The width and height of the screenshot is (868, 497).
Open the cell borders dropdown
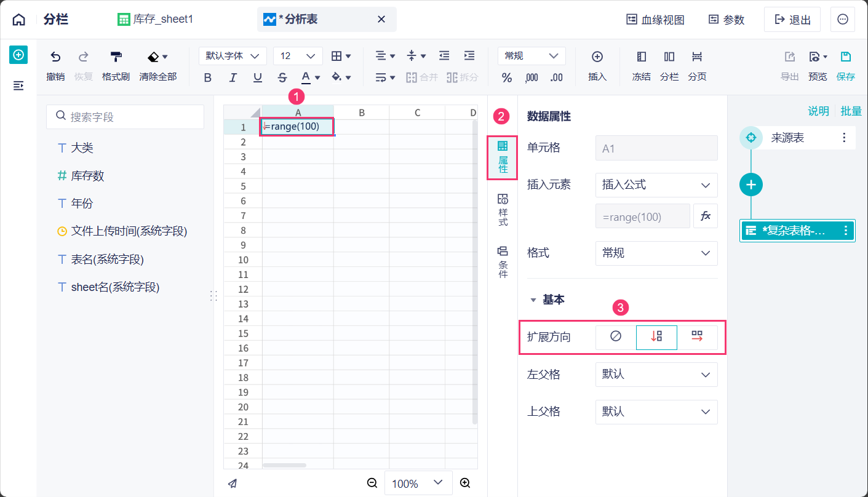pyautogui.click(x=341, y=56)
